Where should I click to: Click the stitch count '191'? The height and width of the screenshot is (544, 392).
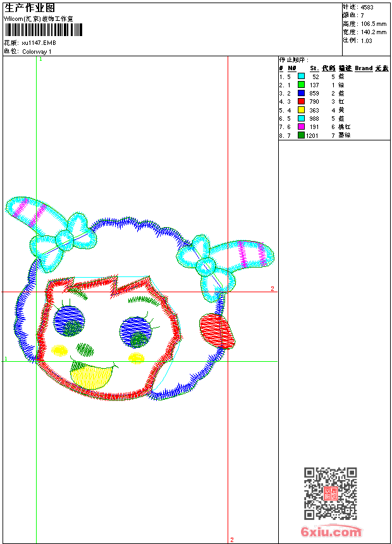point(314,127)
